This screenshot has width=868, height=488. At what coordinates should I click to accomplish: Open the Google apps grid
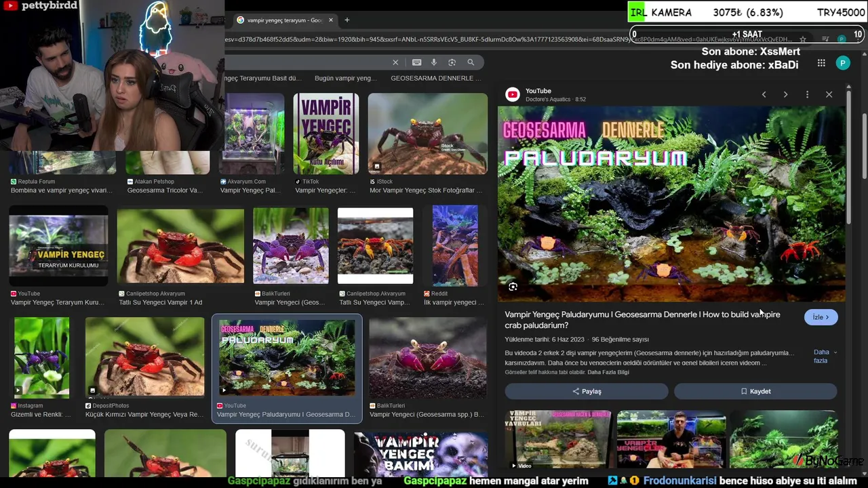coord(821,63)
